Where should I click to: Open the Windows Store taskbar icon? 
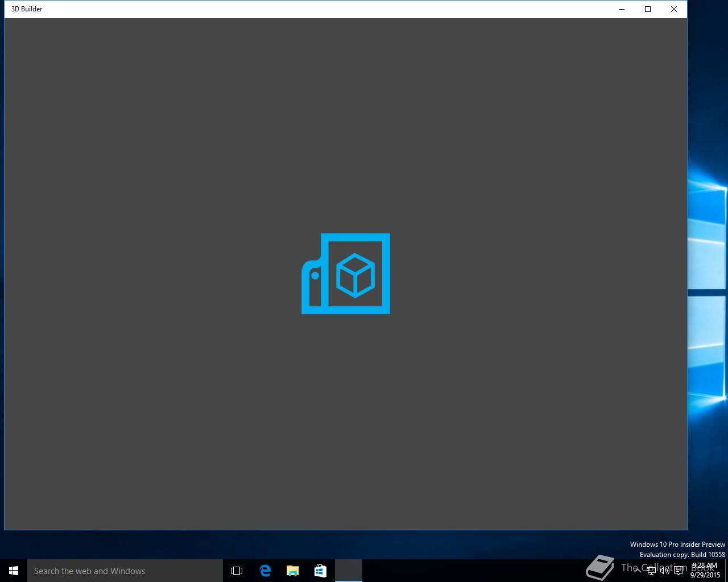pos(320,571)
